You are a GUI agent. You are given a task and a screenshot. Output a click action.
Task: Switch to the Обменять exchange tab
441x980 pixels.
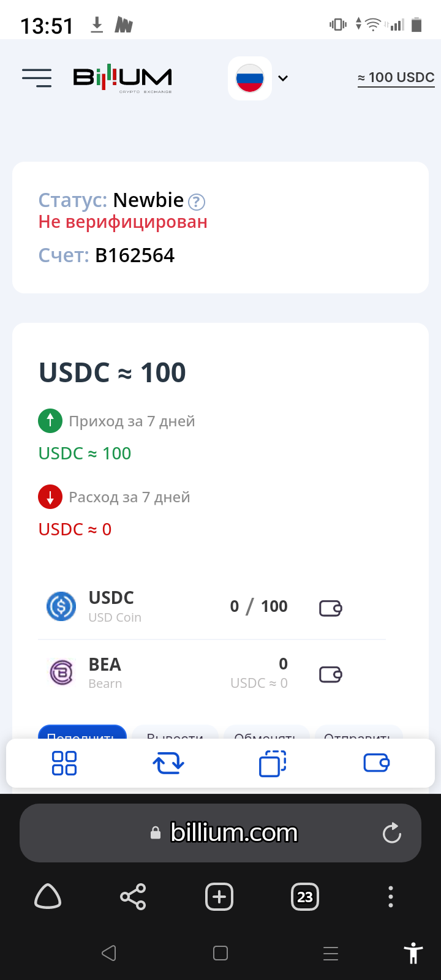pyautogui.click(x=266, y=733)
